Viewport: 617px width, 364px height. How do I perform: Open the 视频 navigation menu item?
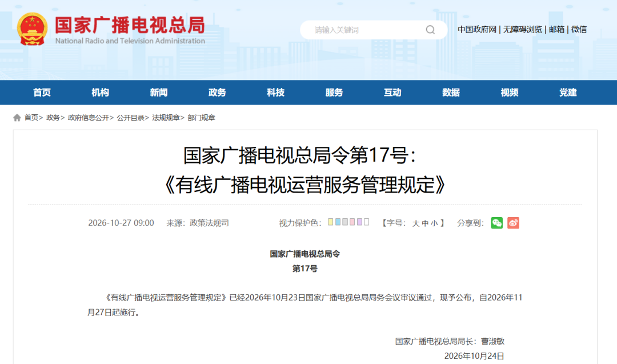[510, 93]
